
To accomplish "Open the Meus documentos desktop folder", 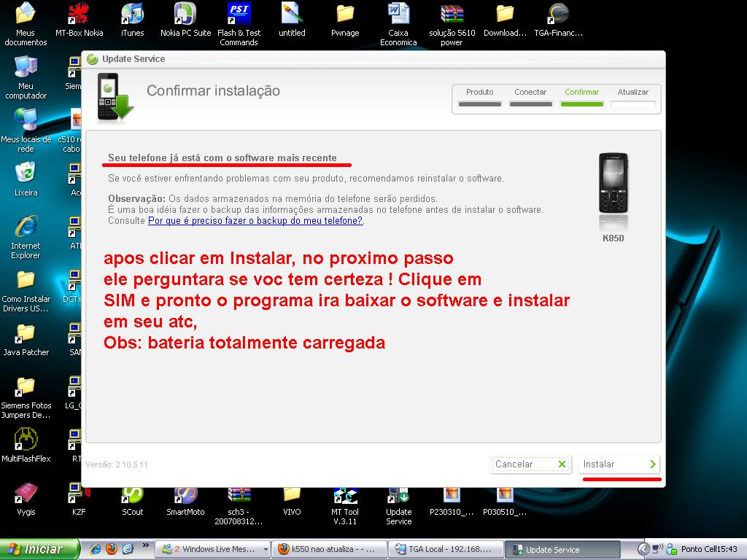I will [x=26, y=24].
